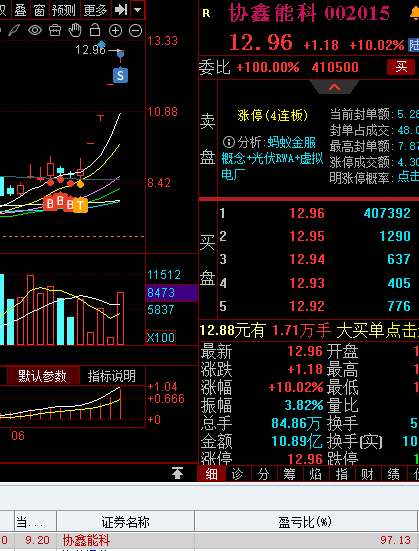This screenshot has height=551, width=419.
Task: Click buy level 5 price 12.92
Action: pos(307,306)
